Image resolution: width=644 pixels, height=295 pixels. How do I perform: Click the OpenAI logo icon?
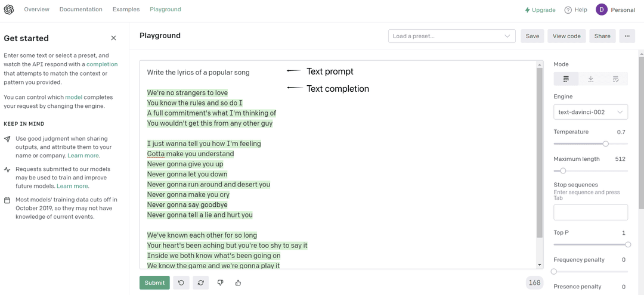click(9, 10)
